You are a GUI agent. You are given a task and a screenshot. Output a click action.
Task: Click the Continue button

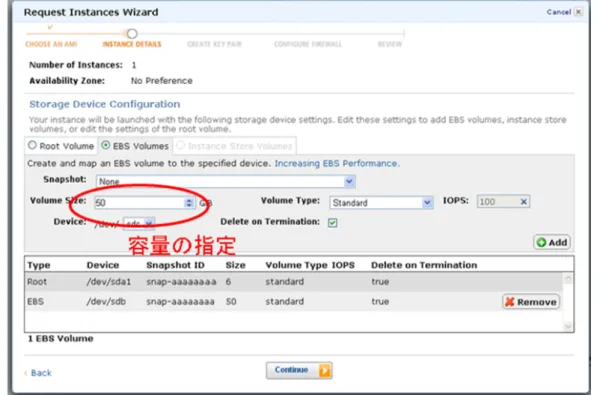tap(299, 370)
